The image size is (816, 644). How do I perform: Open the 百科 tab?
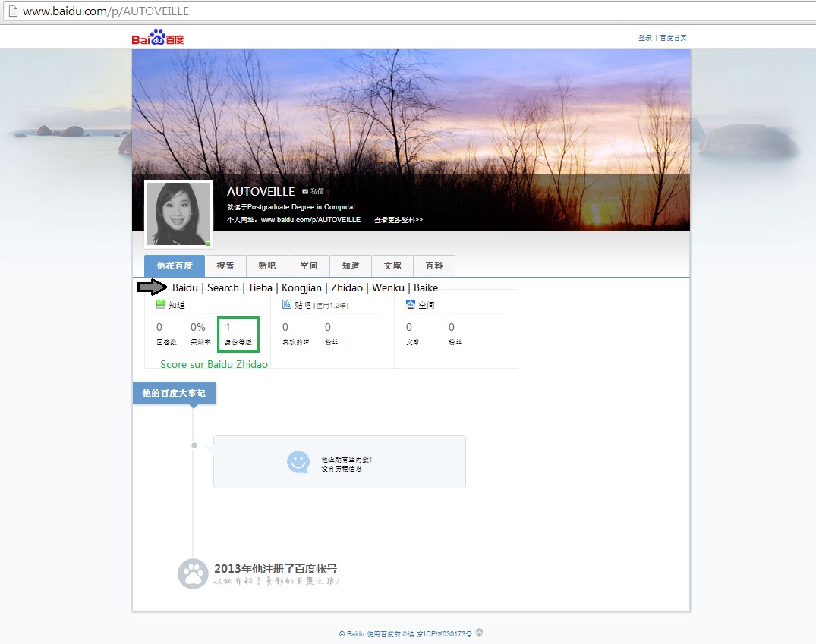(x=434, y=266)
